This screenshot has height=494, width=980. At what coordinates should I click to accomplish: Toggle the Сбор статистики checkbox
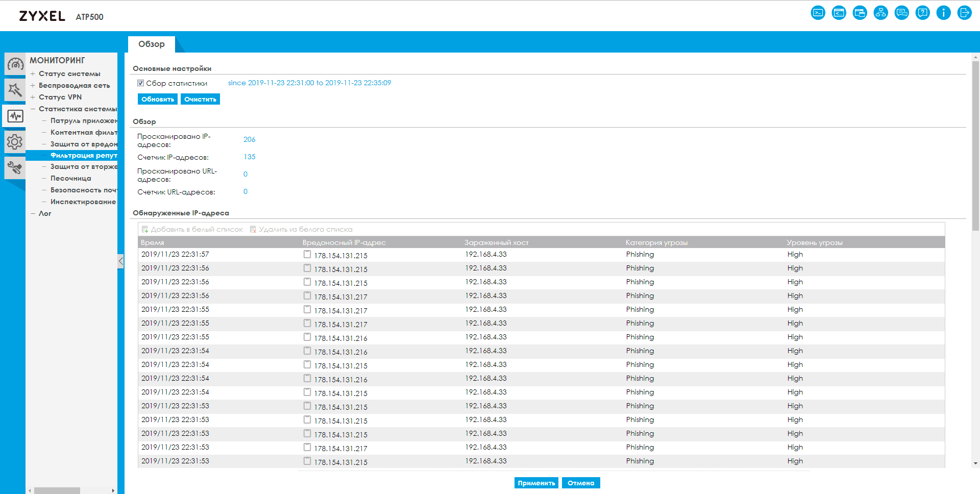pos(141,83)
